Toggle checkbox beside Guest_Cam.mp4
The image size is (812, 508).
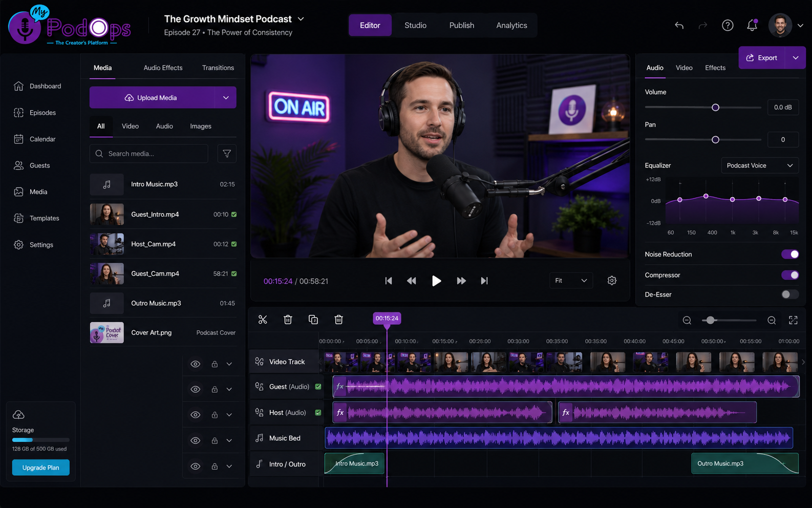(x=234, y=274)
